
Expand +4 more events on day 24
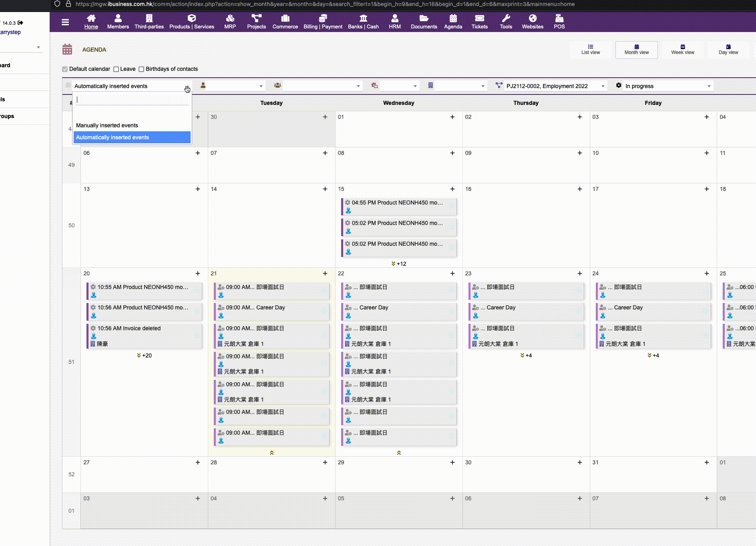click(653, 355)
